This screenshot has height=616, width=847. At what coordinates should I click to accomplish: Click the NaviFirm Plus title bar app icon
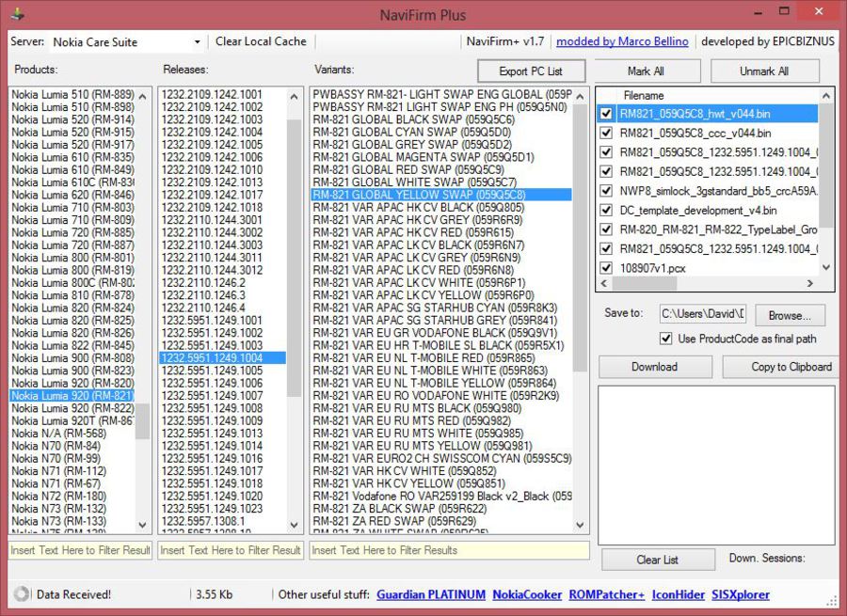pos(18,13)
